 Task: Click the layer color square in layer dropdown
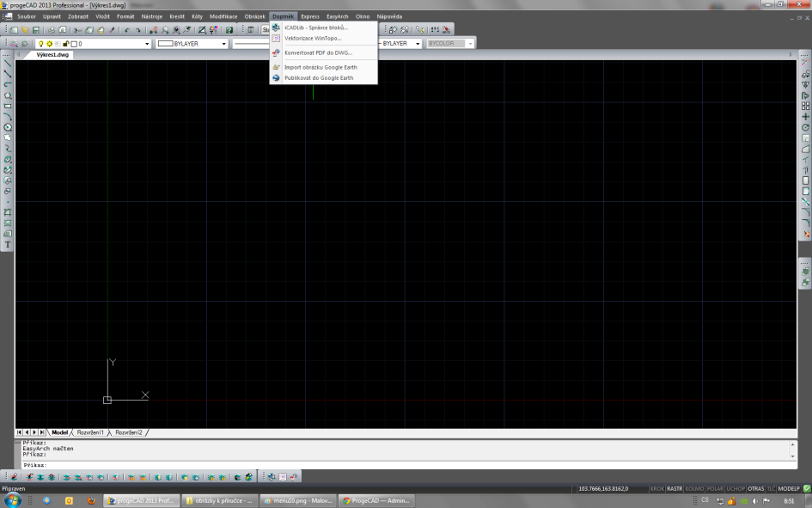74,44
